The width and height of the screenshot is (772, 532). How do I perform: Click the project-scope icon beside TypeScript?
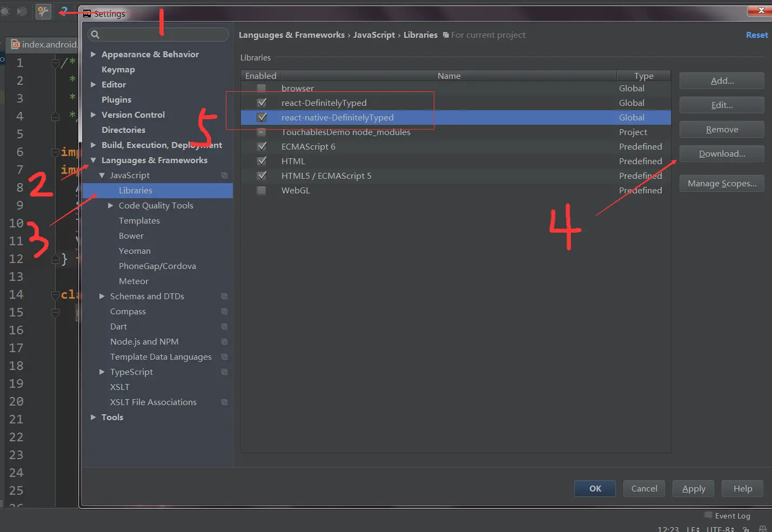[224, 372]
